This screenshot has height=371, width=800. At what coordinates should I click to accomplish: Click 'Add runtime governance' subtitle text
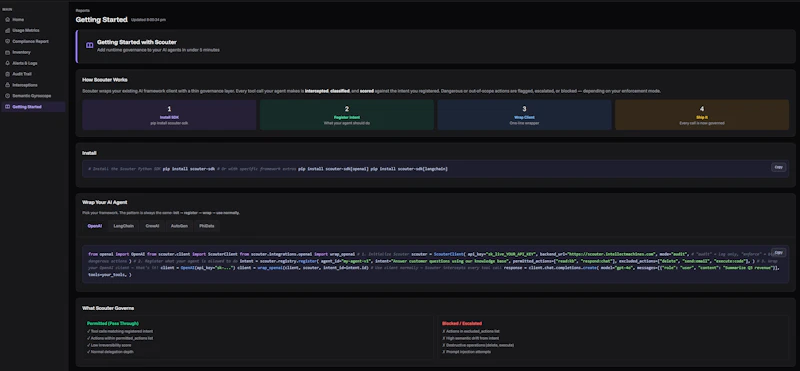(x=158, y=50)
